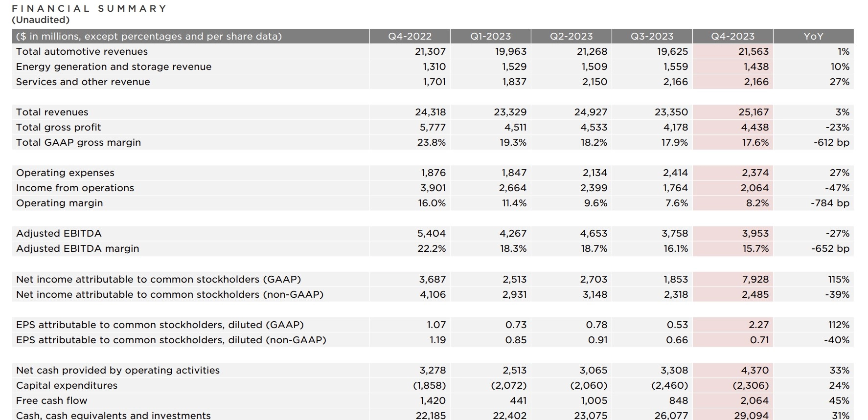The image size is (868, 420).
Task: Click Q4-2023 GAAP net income 7,928
Action: (755, 279)
